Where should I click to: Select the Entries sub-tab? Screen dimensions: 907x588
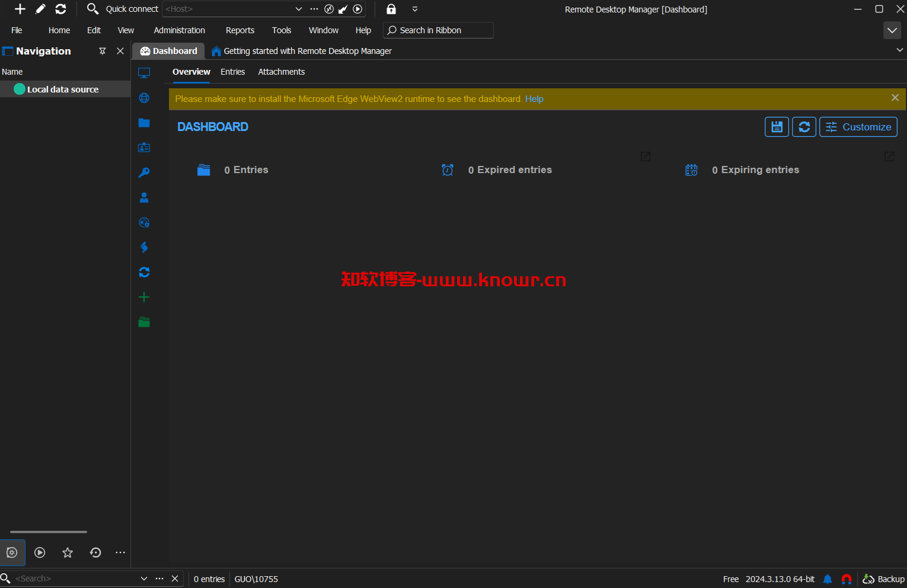(232, 72)
